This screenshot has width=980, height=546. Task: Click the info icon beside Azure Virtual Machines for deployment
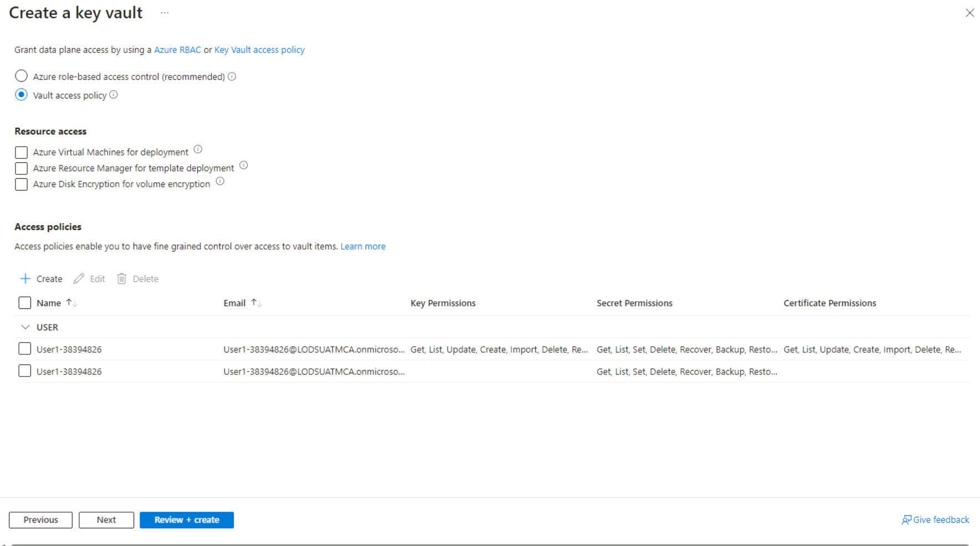(x=198, y=150)
